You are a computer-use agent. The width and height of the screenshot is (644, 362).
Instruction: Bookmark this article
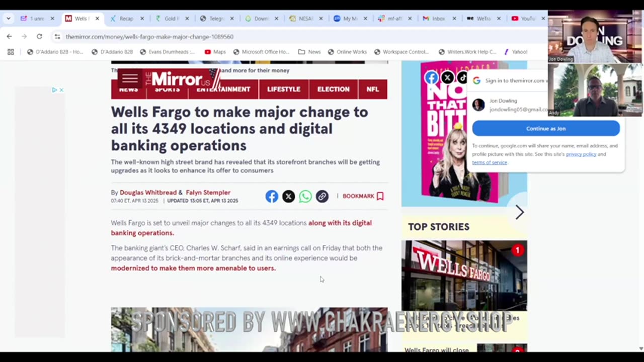[363, 196]
